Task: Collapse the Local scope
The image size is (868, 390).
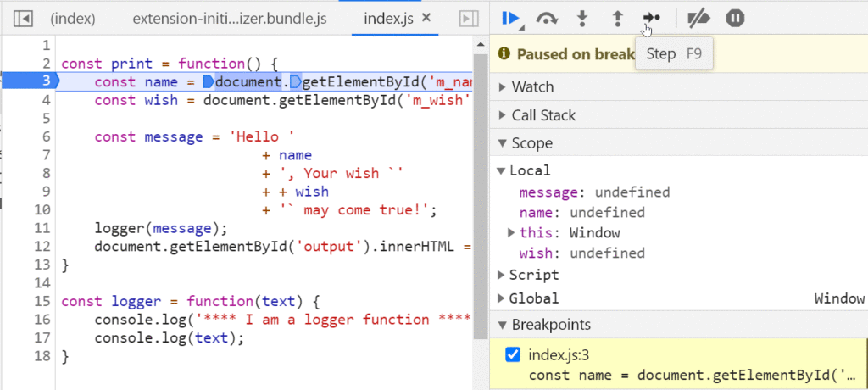Action: tap(500, 170)
